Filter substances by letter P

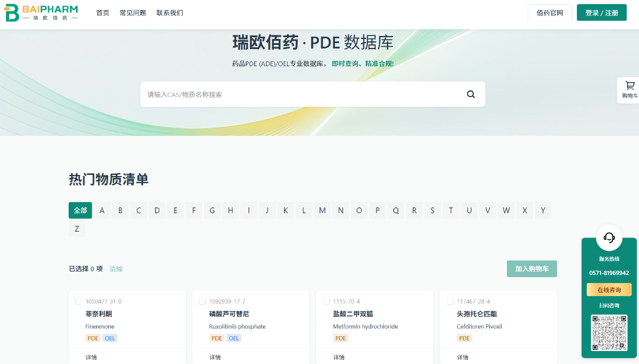click(x=377, y=210)
